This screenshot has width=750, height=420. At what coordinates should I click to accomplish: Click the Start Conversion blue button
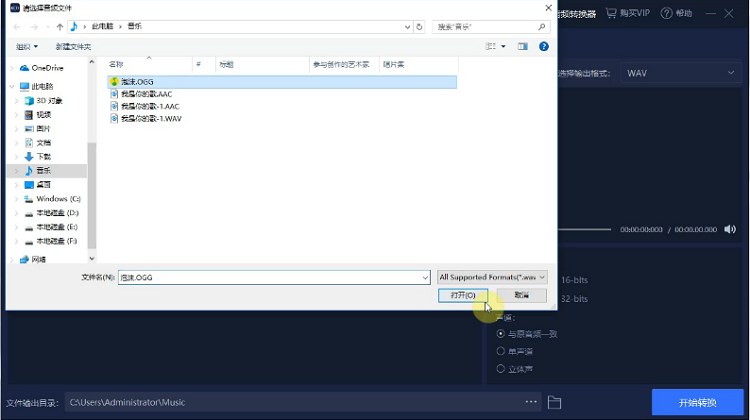tap(697, 402)
